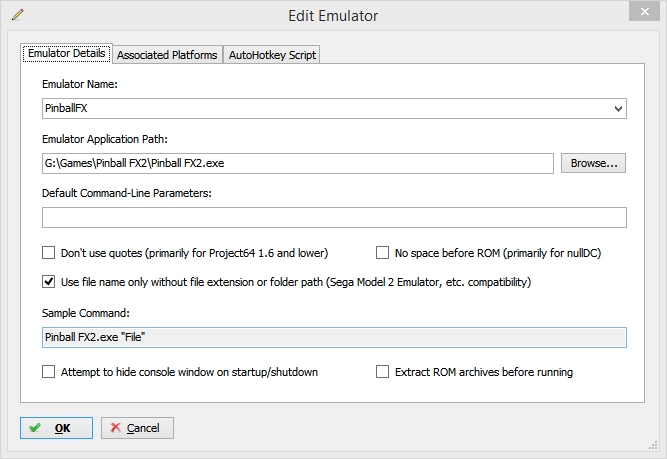Screen dimensions: 667x459
Task: Confirm changes with the OK button
Action: (56, 428)
